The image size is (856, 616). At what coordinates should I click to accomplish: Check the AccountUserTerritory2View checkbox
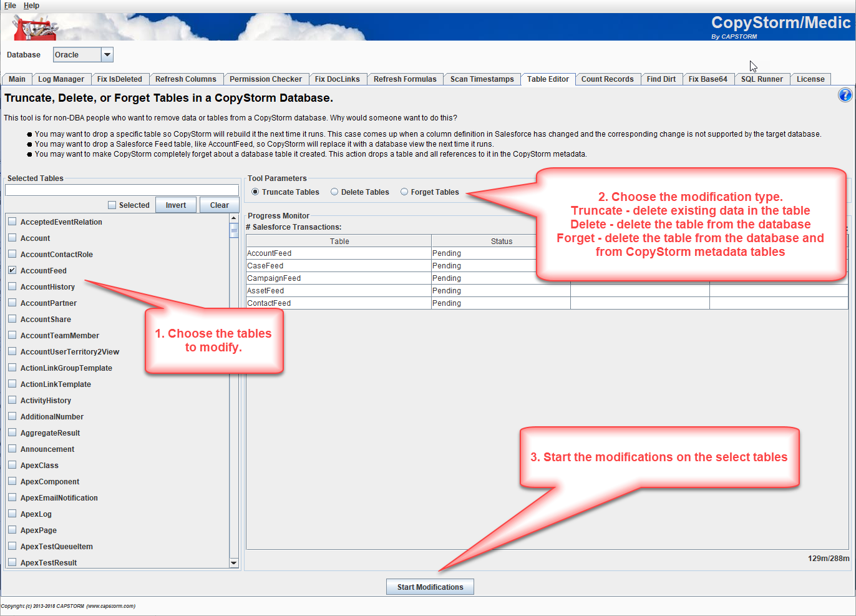12,351
